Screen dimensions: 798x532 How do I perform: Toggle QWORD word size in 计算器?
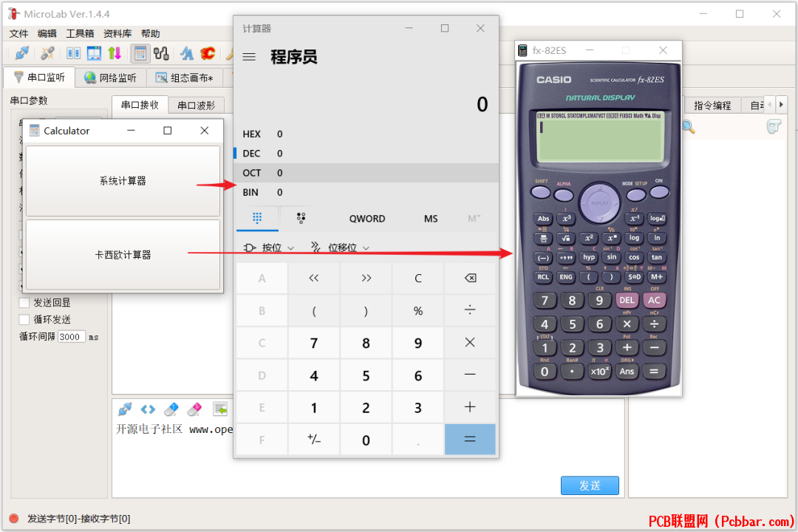[x=367, y=219]
